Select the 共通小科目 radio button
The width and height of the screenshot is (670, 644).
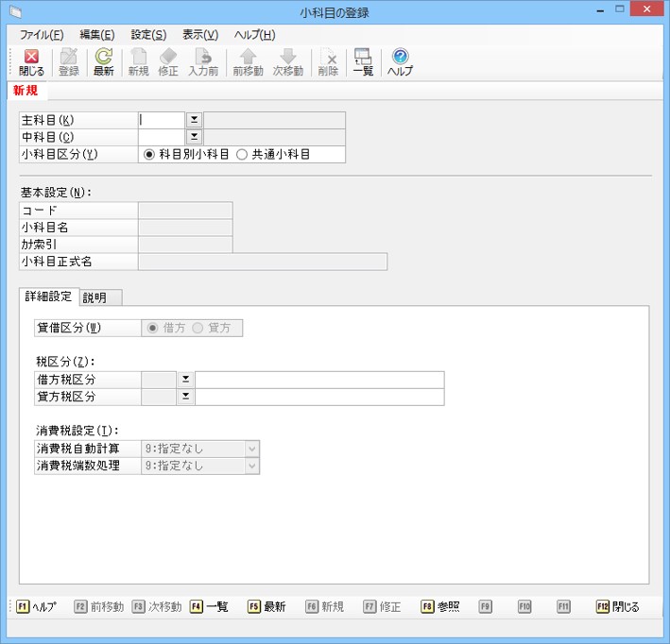(242, 154)
